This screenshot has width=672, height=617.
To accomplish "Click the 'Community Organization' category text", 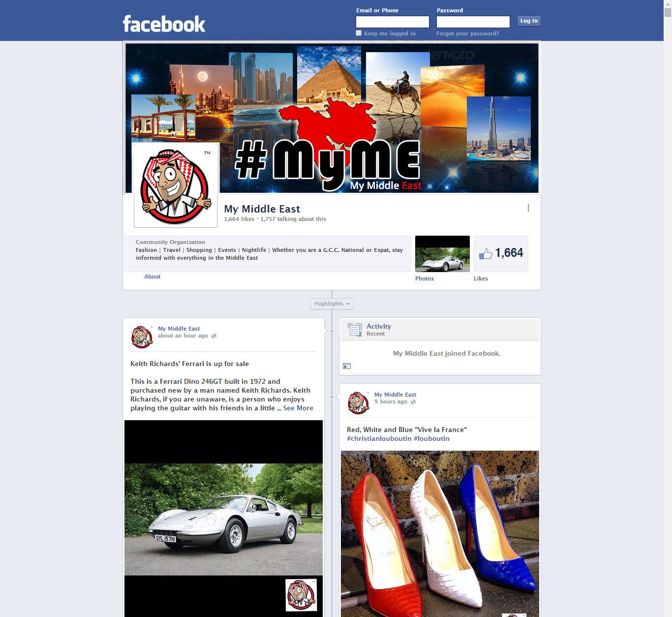I will point(170,242).
